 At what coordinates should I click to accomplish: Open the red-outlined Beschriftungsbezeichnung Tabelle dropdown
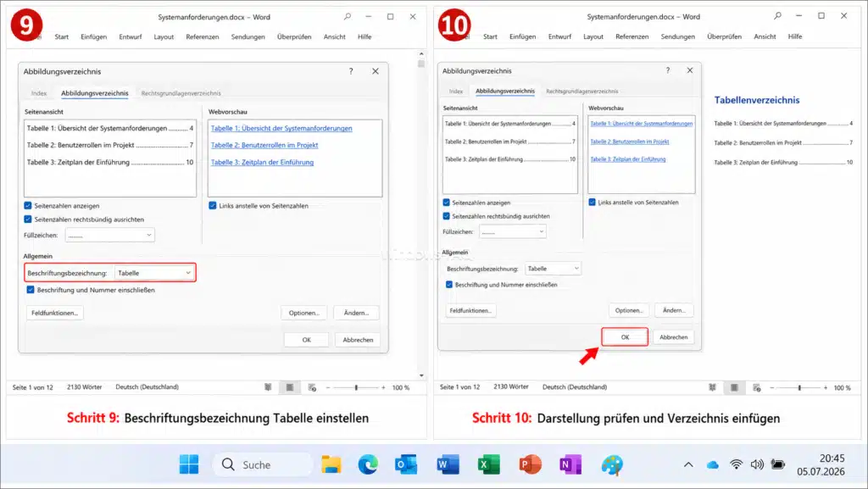point(154,273)
